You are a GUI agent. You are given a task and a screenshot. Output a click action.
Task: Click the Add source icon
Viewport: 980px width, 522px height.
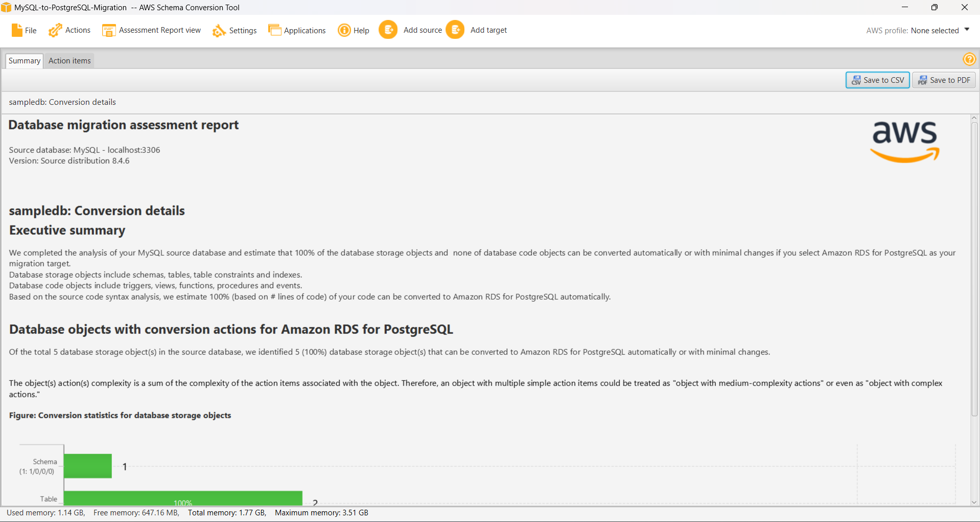pos(388,30)
